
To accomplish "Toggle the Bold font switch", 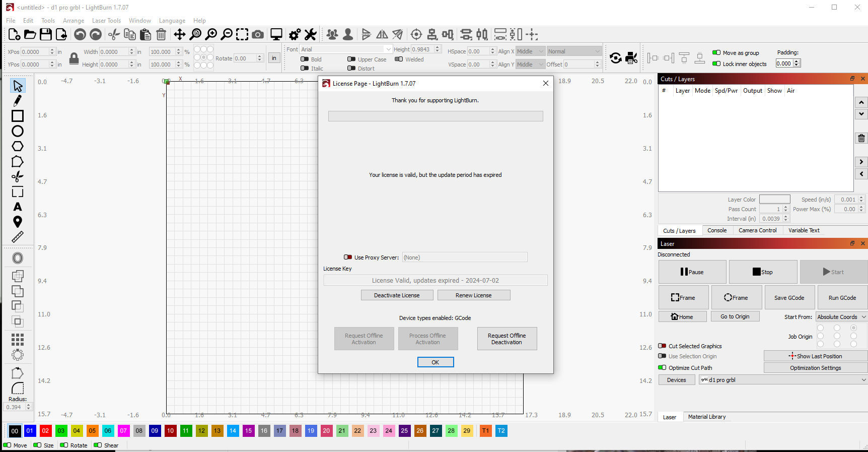I will click(305, 59).
